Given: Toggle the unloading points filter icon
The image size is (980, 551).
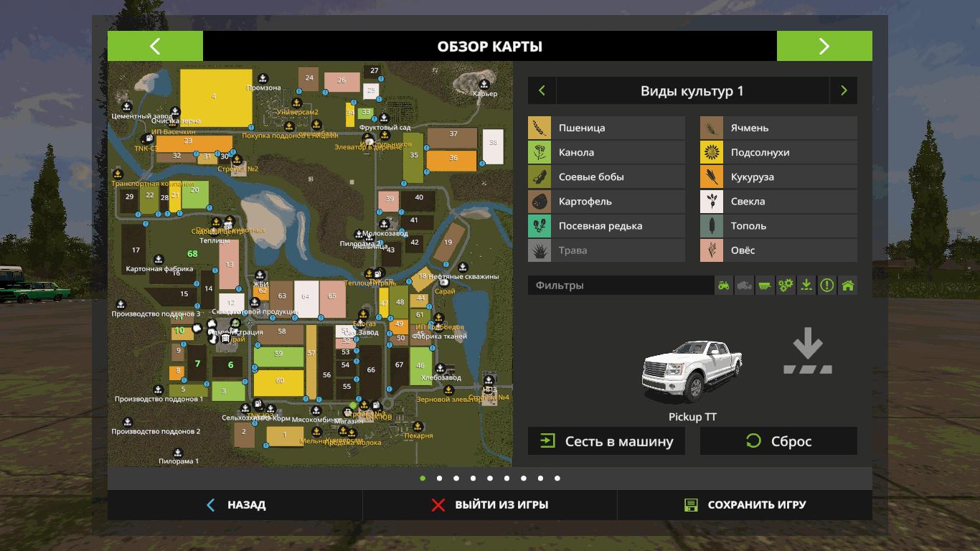Looking at the screenshot, I should click(806, 286).
